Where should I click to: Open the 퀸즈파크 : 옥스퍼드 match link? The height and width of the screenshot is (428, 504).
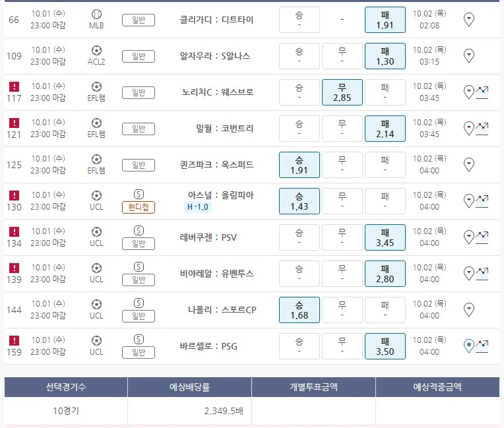click(x=216, y=165)
